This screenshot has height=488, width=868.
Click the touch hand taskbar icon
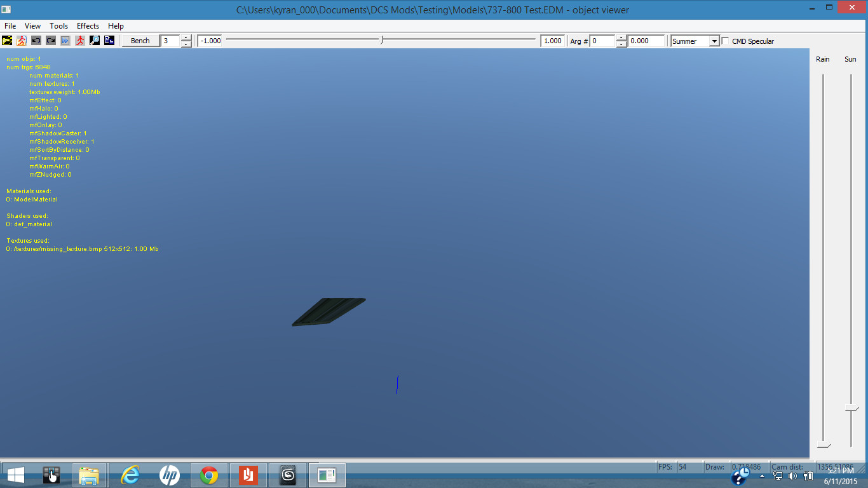point(51,475)
